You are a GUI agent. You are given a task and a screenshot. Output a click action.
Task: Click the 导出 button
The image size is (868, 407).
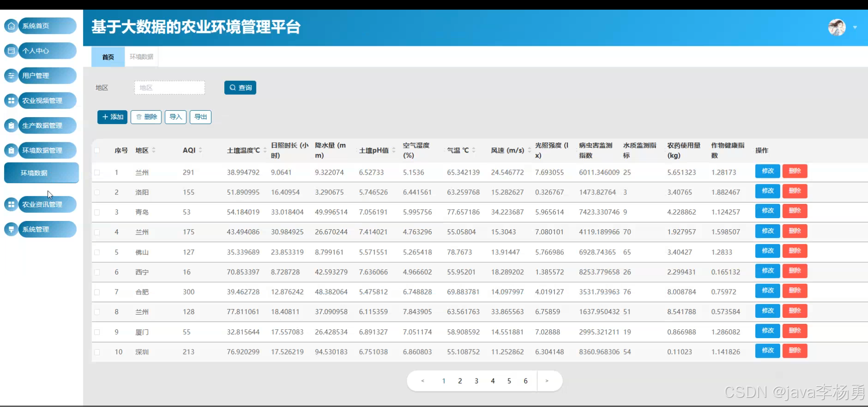200,117
